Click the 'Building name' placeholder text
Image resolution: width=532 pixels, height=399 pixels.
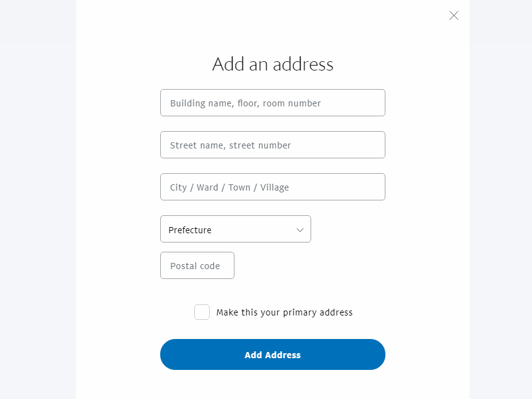[x=201, y=103]
